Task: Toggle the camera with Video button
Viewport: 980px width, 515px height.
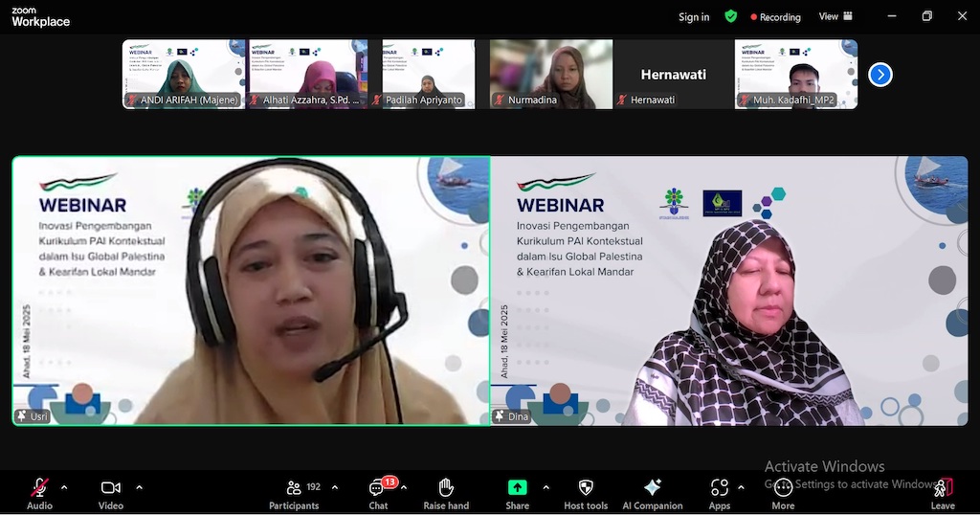Action: [111, 492]
